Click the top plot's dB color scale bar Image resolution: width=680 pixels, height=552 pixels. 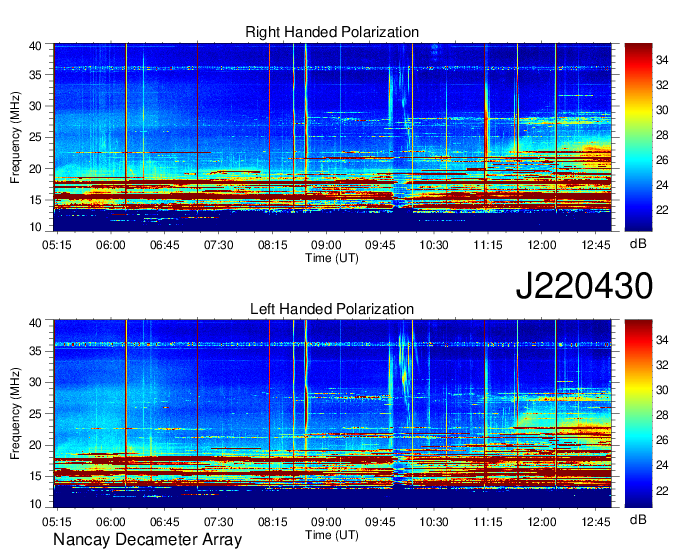pyautogui.click(x=638, y=137)
